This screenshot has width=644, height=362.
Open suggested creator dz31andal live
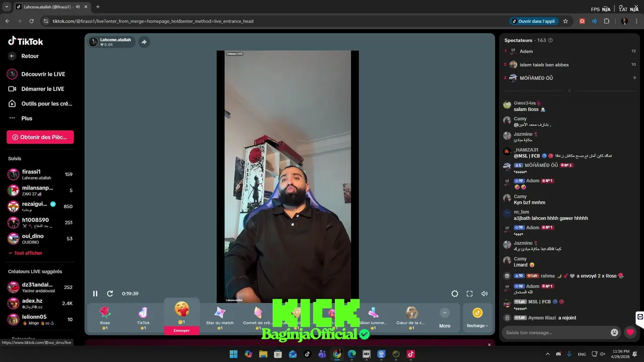tap(40, 288)
